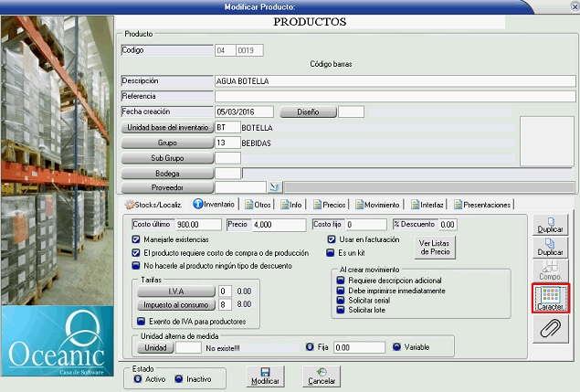Click the paperclip attachment icon

(551, 332)
